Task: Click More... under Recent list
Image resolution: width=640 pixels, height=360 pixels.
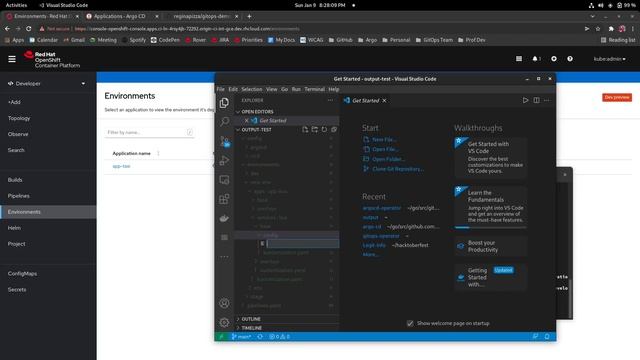Action: (x=370, y=254)
